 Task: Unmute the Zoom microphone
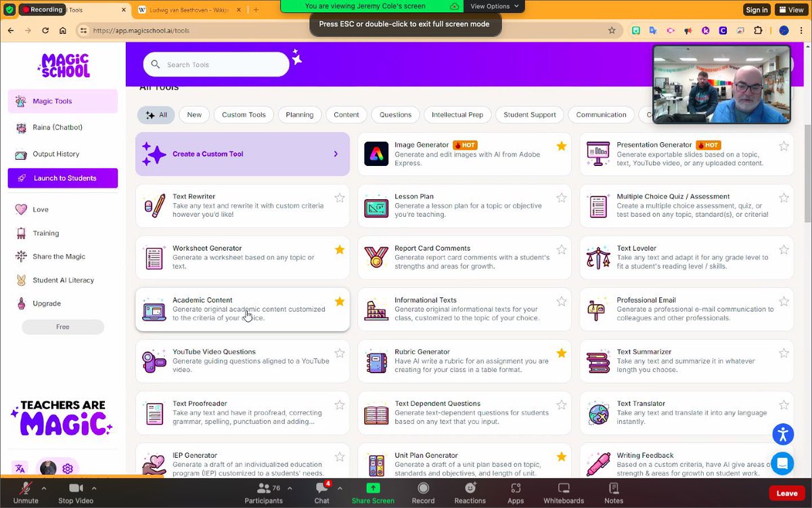tap(26, 492)
